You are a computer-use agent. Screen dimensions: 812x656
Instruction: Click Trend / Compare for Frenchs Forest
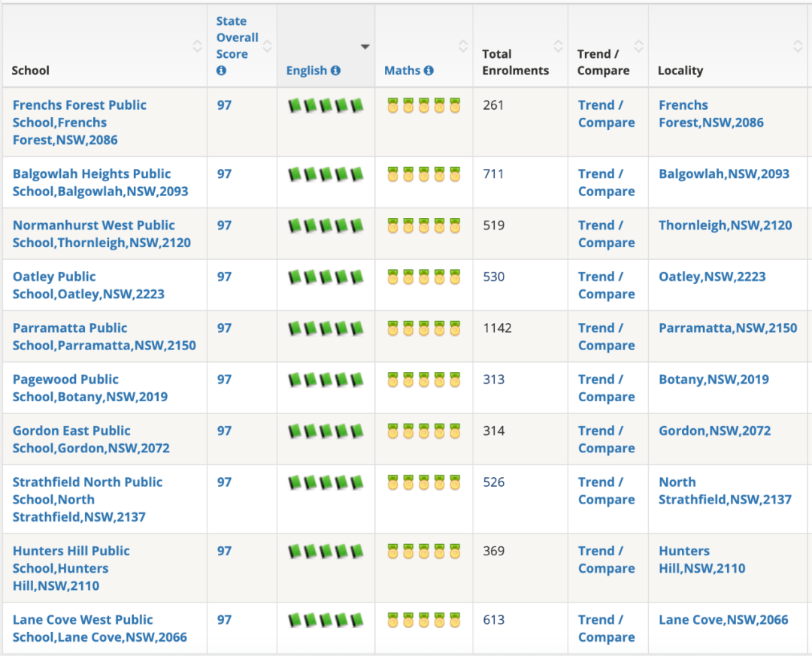pos(607,113)
